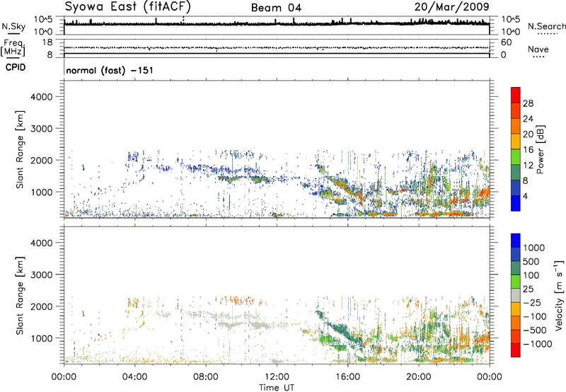Select the "CPID" label
Screen dimensions: 566x392
(x=16, y=67)
